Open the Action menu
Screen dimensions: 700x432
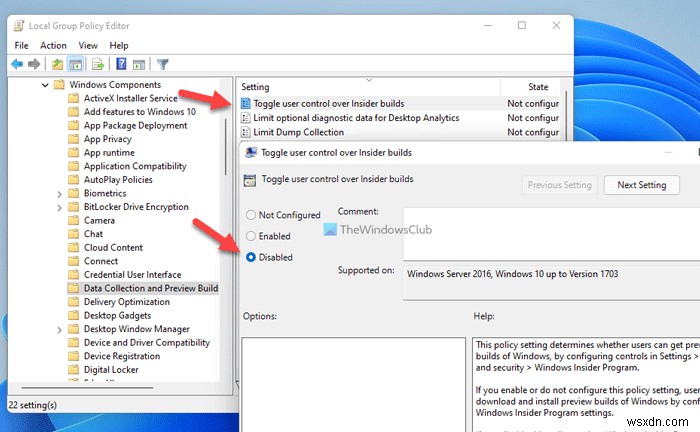point(53,46)
